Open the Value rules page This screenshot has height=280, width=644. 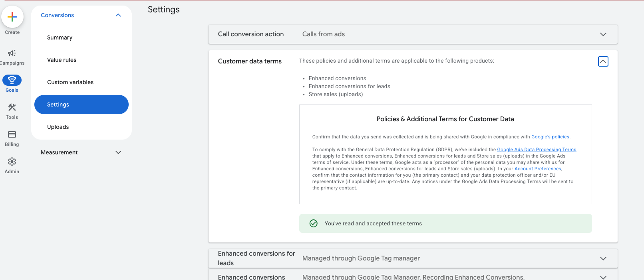[62, 60]
